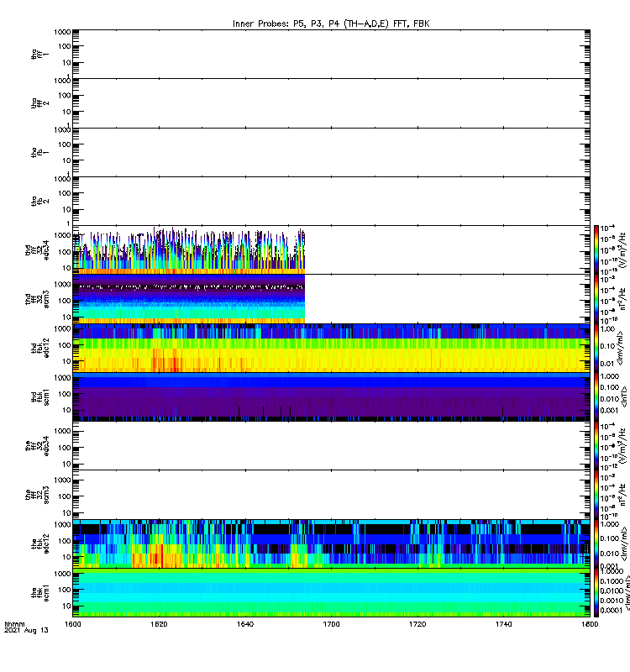Screen dimensions: 630x672
Task: Click the thd fbk scm1 spectrogram at 1720
Action: coord(417,396)
